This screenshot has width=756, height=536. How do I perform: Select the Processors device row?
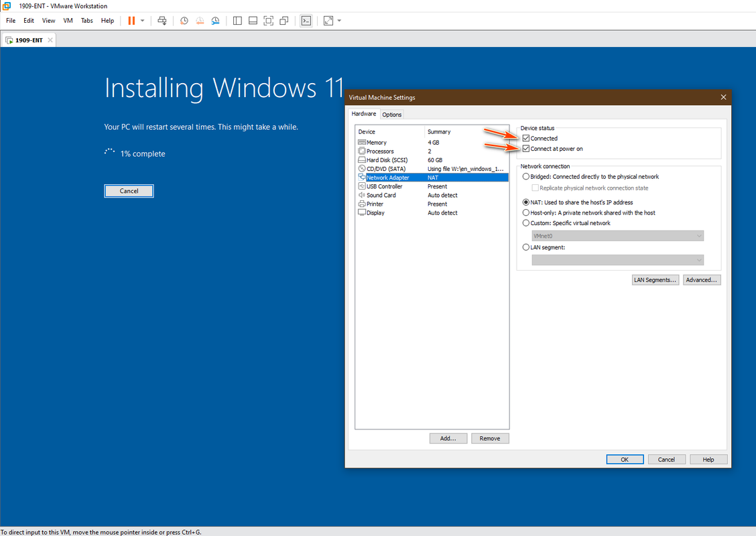click(x=432, y=151)
